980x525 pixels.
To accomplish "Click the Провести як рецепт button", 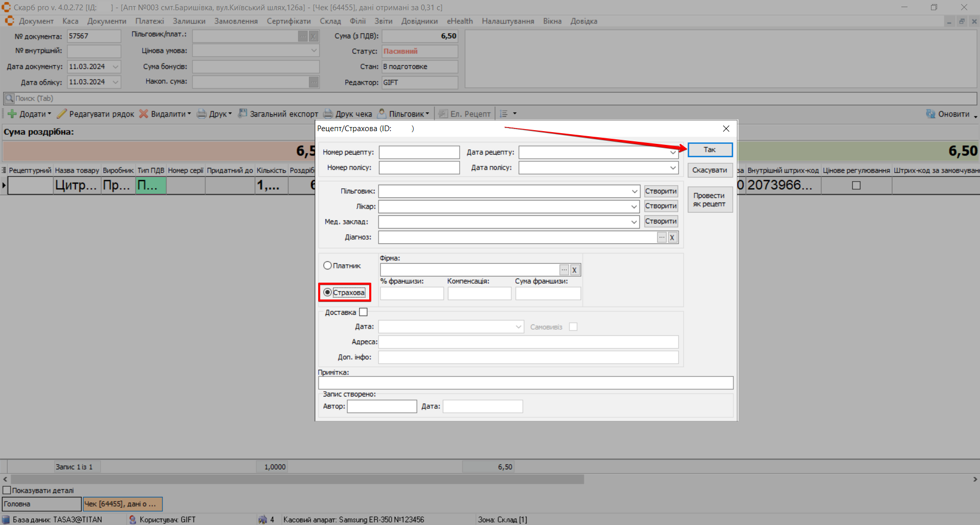I will click(x=709, y=199).
